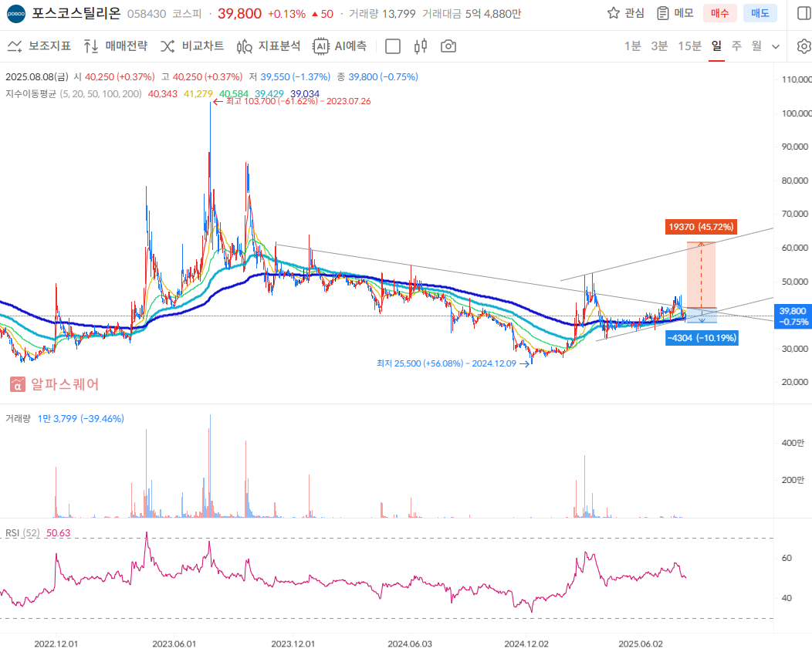Open chart settings gear icon
Screen dimensions: 812x652
(x=804, y=46)
